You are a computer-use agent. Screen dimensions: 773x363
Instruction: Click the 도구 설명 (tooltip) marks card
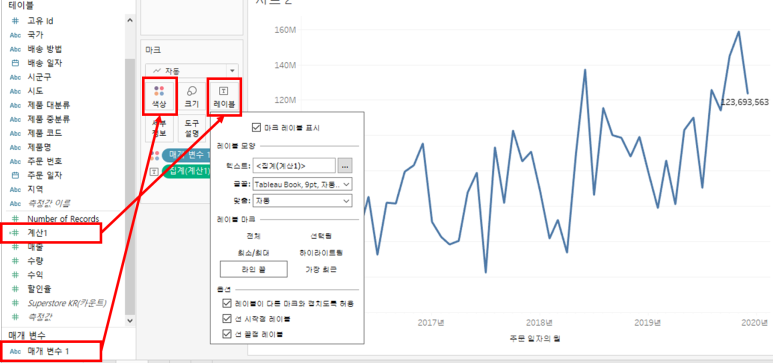(x=192, y=128)
